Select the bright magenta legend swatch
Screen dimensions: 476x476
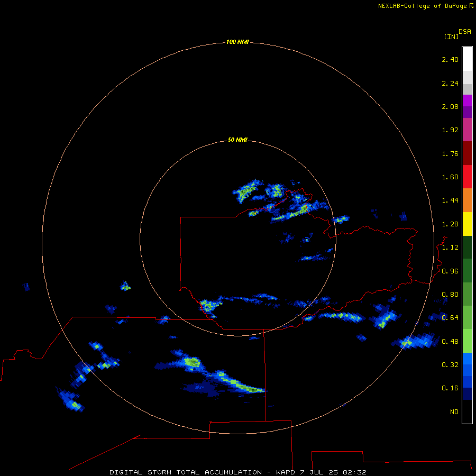467,100
